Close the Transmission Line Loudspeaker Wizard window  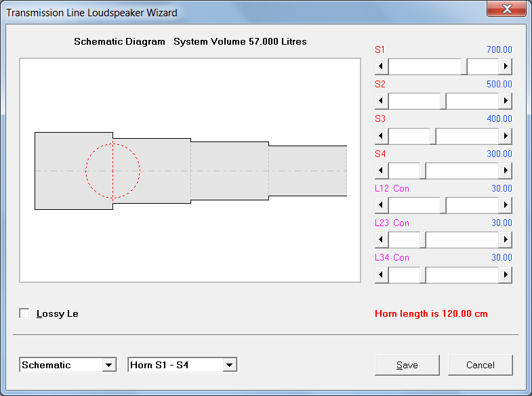506,9
